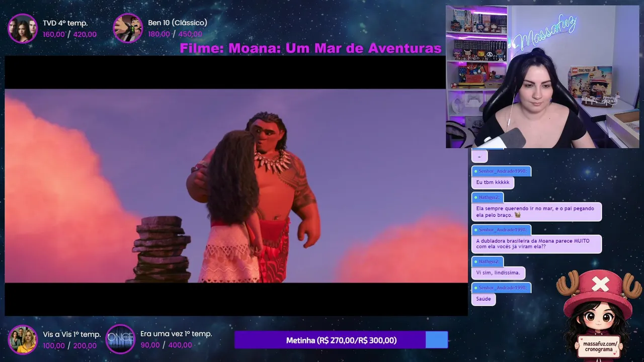Click the 'Saúde' chat message
This screenshot has height=362, width=644.
pos(484,299)
